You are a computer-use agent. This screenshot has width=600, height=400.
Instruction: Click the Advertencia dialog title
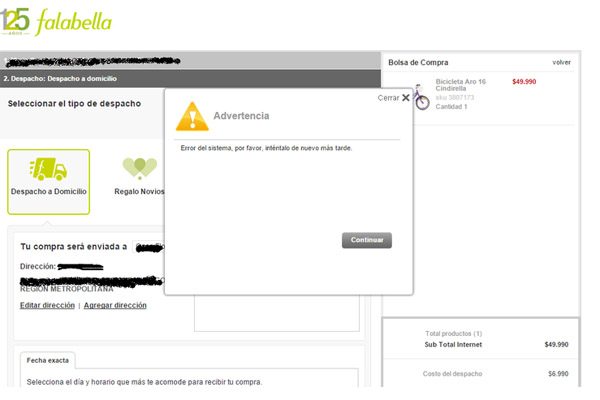[241, 116]
